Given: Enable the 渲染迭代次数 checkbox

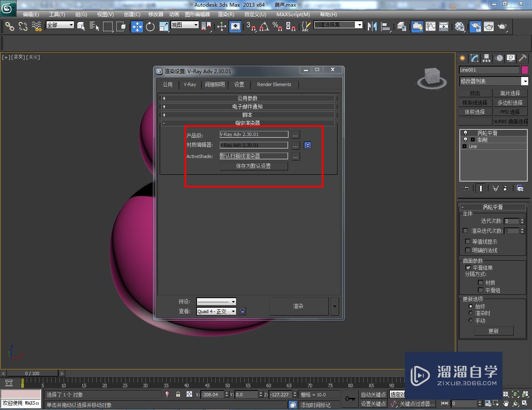Looking at the screenshot, I should pyautogui.click(x=465, y=230).
